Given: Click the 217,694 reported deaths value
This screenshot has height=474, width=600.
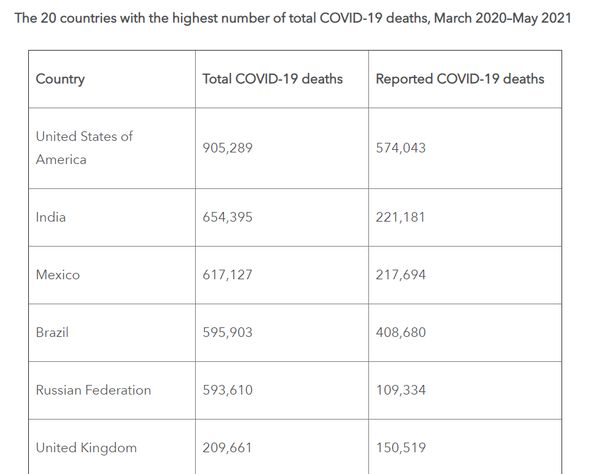Looking at the screenshot, I should pos(401,275).
